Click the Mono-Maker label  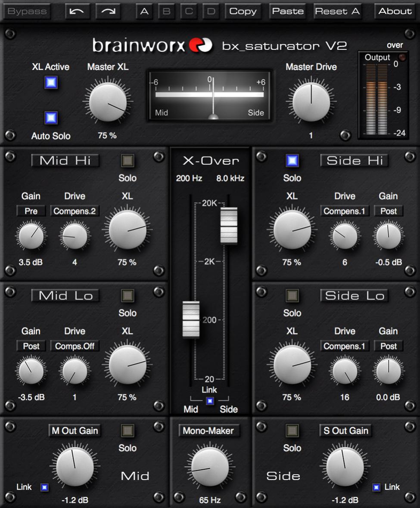(x=208, y=431)
